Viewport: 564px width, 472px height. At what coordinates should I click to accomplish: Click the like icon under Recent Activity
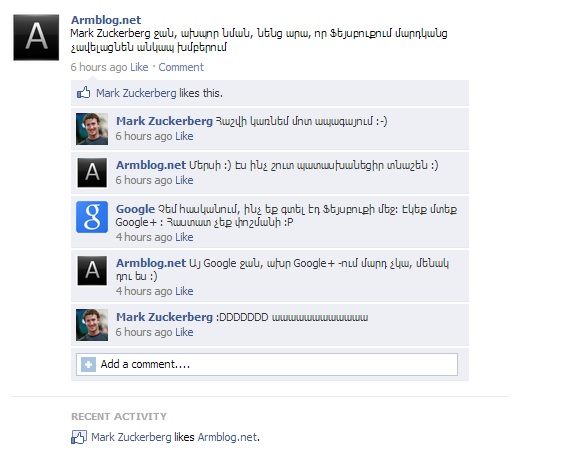tap(79, 437)
